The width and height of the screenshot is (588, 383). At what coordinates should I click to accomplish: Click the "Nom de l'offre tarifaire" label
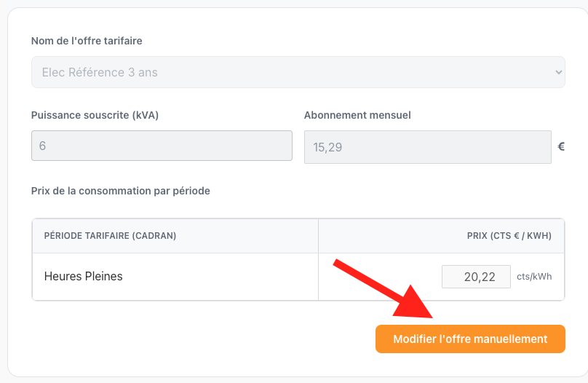point(87,41)
